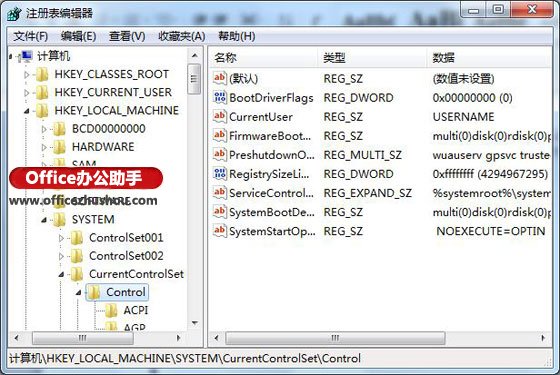Click the NOEXECUTE=OPTIN data cell

click(x=491, y=231)
